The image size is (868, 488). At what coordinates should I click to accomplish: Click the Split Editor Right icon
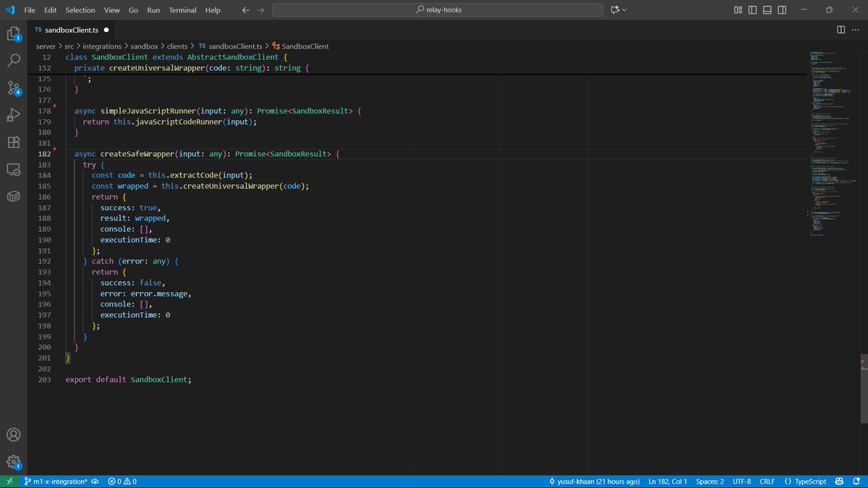click(841, 30)
